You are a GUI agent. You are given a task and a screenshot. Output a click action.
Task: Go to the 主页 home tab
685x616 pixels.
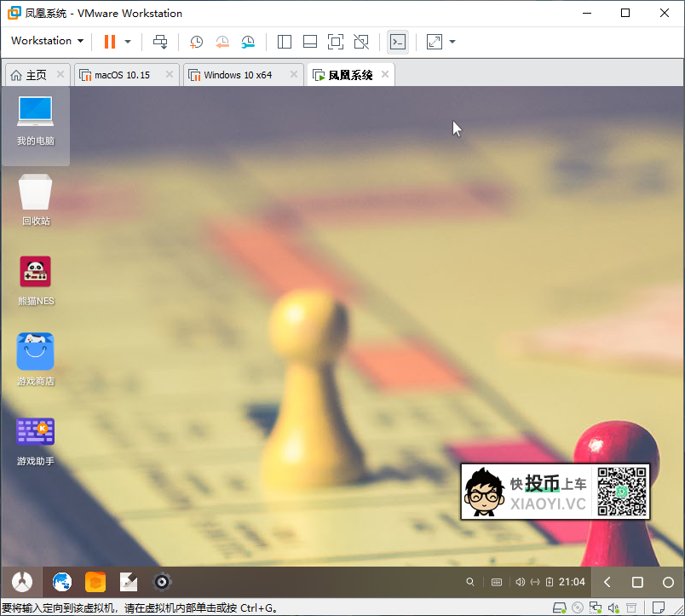29,75
